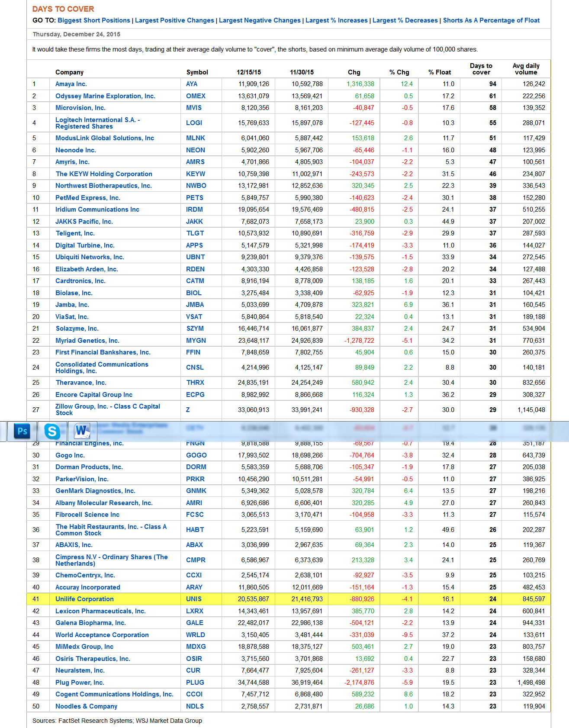Open the Amaya Inc. company link
569x728 pixels.
coord(71,84)
